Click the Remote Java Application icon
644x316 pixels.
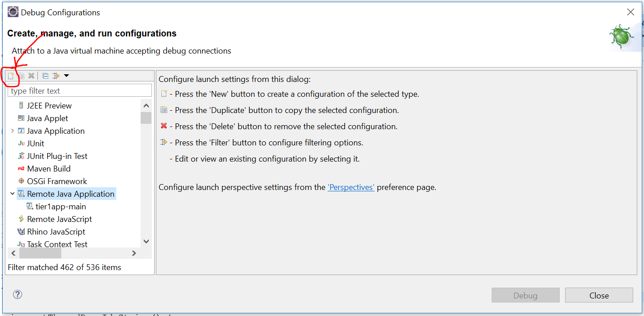pyautogui.click(x=21, y=194)
